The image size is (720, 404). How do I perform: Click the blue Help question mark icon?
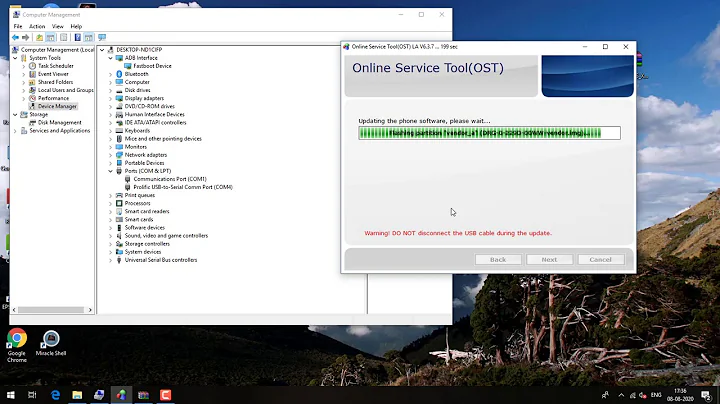78,37
